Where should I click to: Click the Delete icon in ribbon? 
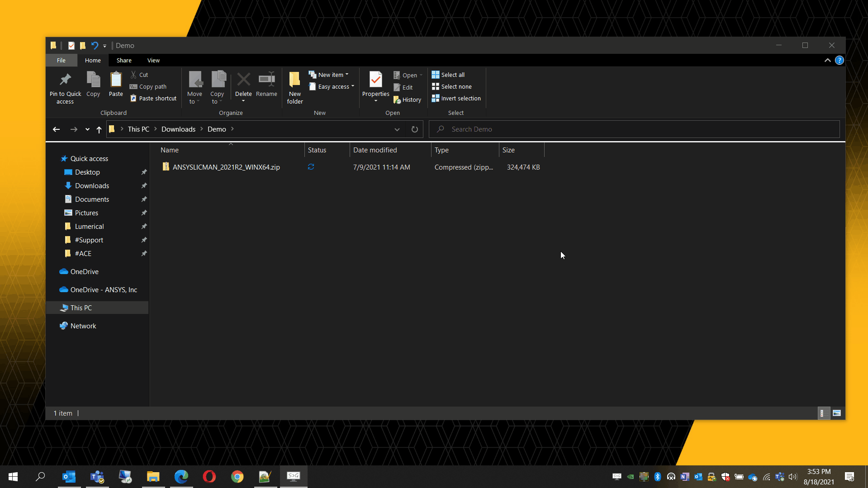click(243, 81)
